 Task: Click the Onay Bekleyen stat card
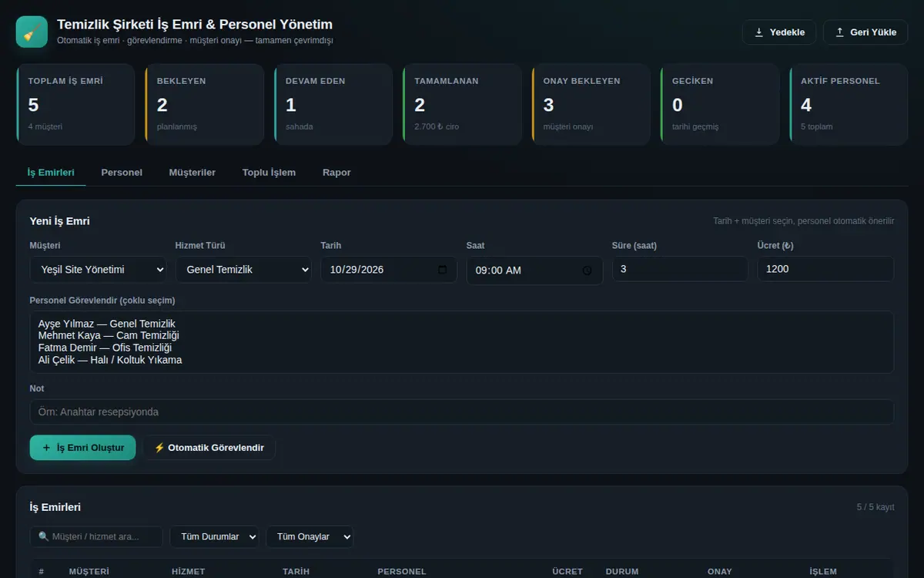591,104
